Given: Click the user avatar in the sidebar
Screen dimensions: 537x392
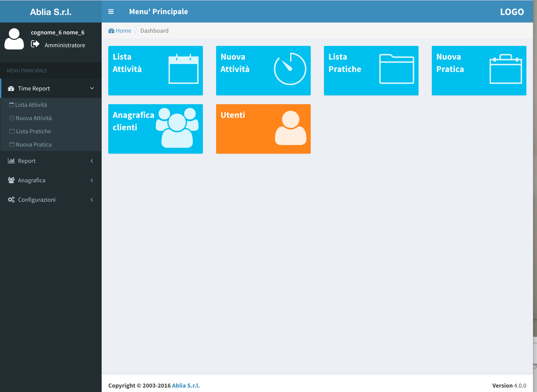Looking at the screenshot, I should pos(14,39).
